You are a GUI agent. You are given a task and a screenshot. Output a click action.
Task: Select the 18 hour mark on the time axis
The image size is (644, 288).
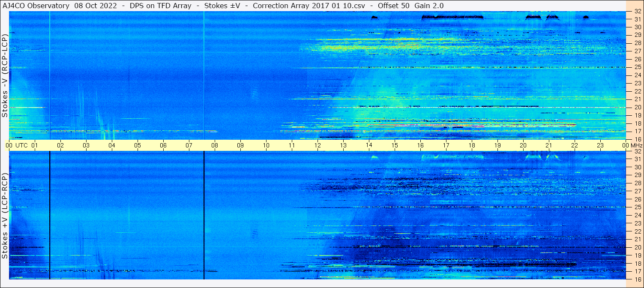click(472, 145)
